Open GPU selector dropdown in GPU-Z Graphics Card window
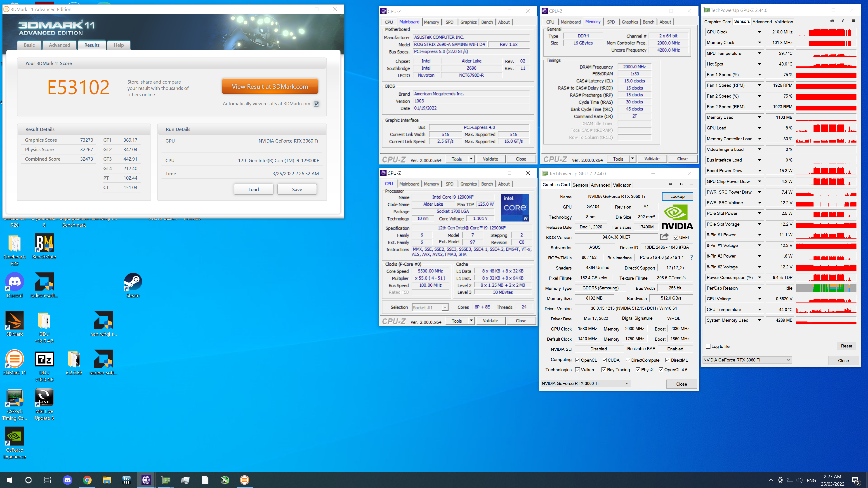The width and height of the screenshot is (868, 488). pyautogui.click(x=585, y=384)
